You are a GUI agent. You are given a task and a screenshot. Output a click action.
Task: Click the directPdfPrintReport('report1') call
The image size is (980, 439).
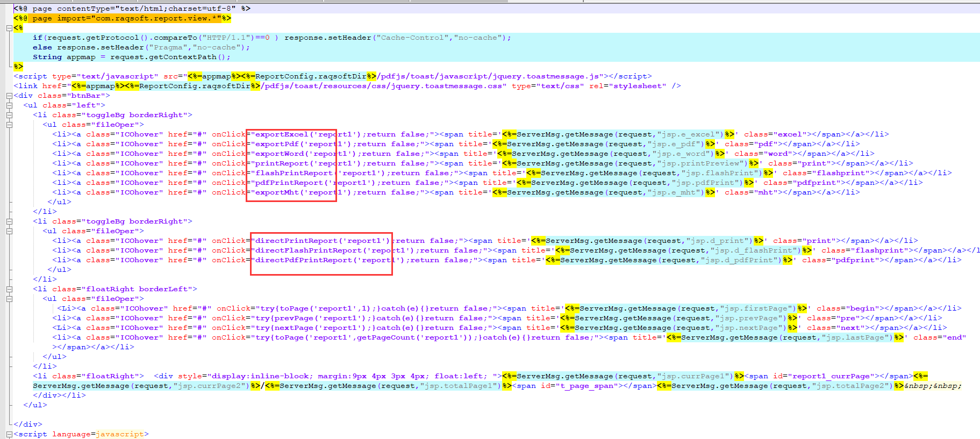click(330, 260)
